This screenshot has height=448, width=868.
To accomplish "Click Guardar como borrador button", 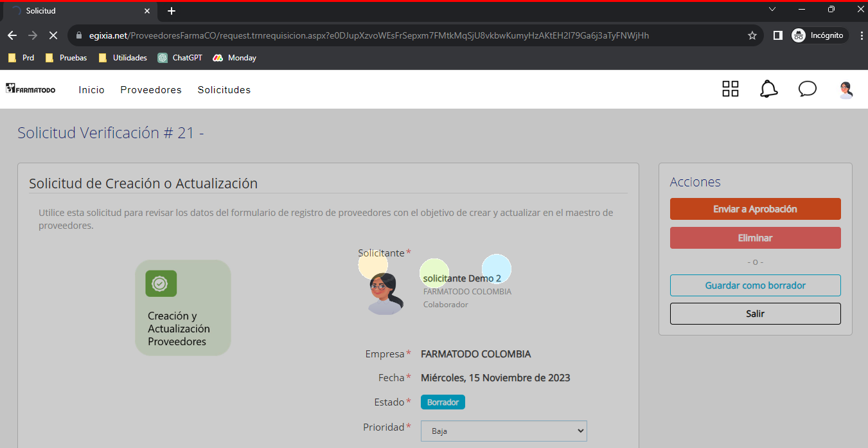I will coord(755,285).
